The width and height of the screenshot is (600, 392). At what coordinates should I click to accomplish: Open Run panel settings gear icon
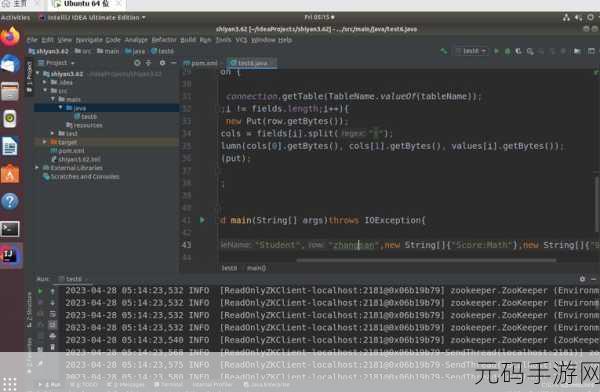[582, 279]
